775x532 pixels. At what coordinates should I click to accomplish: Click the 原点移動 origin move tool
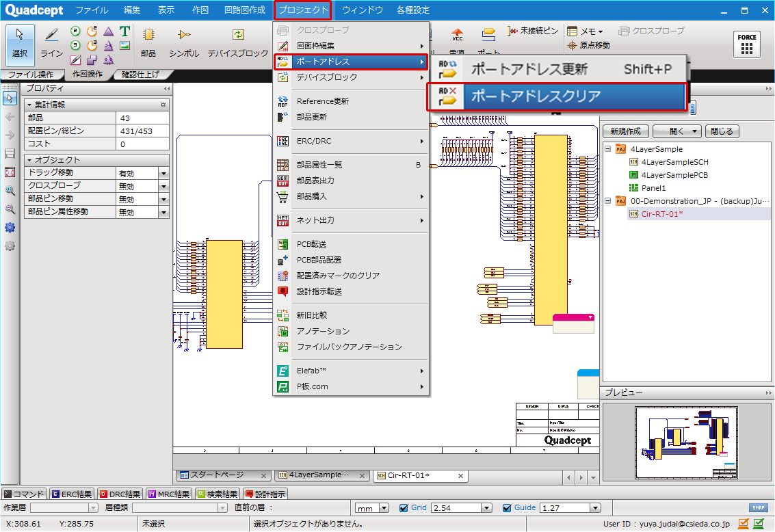click(589, 45)
